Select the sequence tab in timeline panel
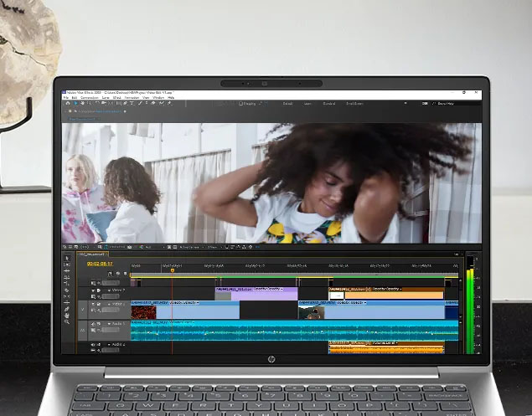Image resolution: width=532 pixels, height=416 pixels. tap(93, 254)
